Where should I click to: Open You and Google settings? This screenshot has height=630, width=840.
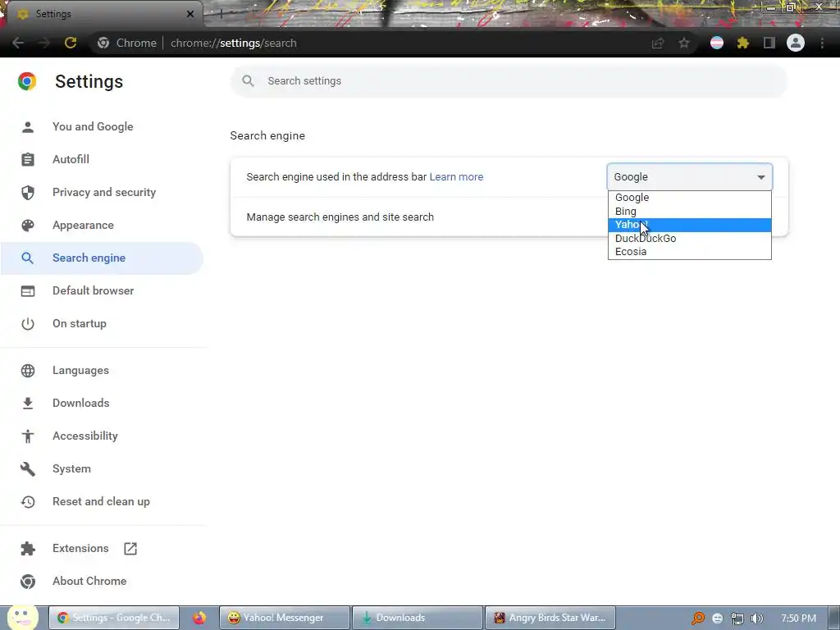[x=93, y=127]
